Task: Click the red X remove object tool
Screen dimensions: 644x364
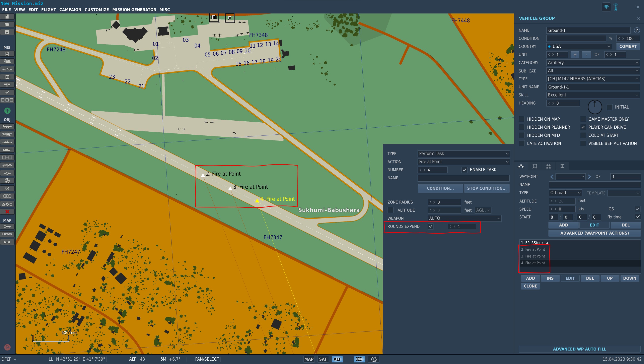Action: [7, 212]
